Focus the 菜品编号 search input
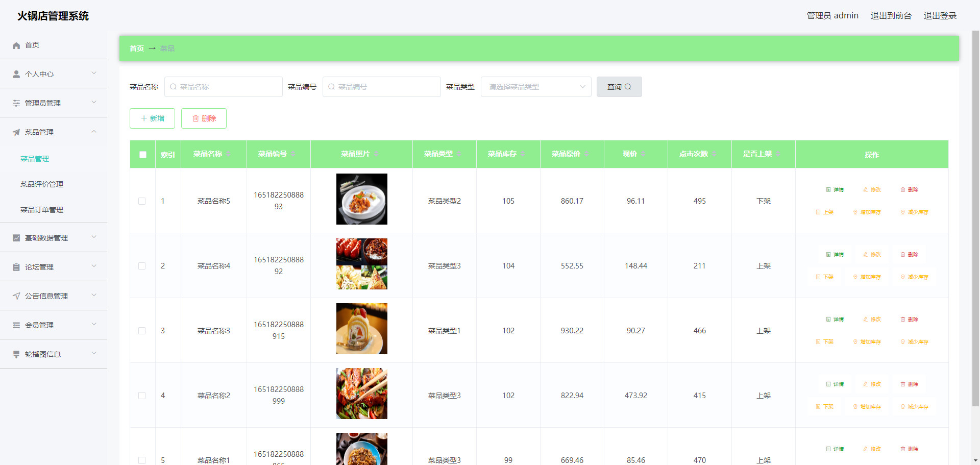Image resolution: width=980 pixels, height=465 pixels. [x=382, y=87]
